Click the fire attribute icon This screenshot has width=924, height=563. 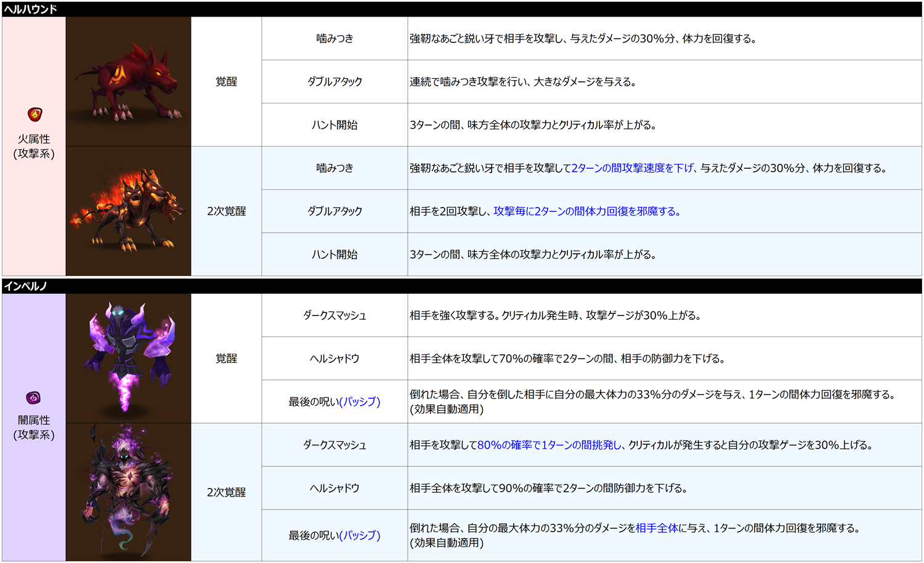click(34, 115)
